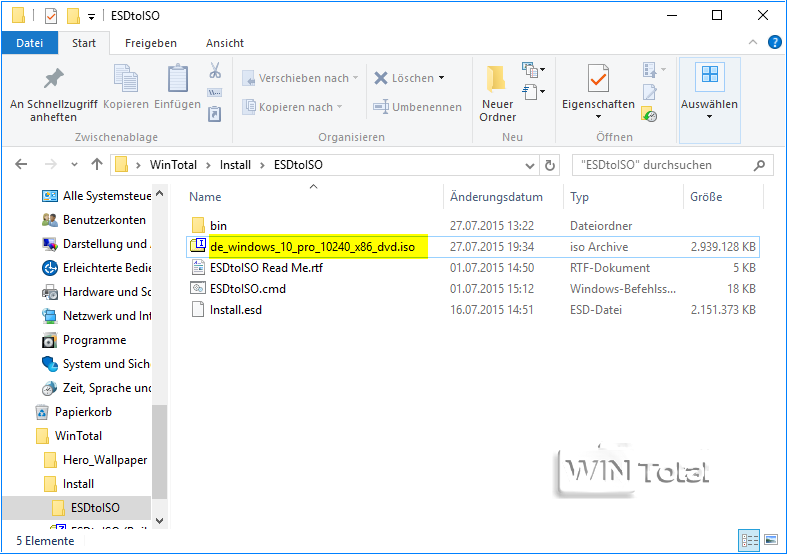Open Verschieben nach dropdown

301,78
